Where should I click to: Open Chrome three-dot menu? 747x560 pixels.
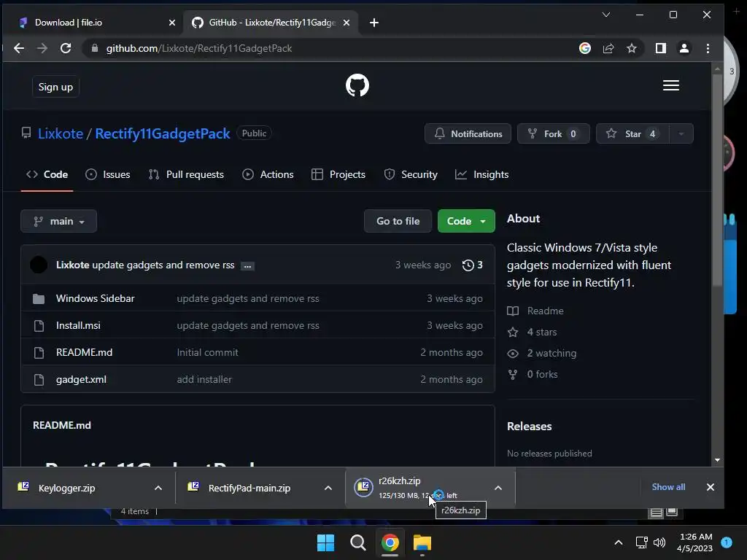pyautogui.click(x=708, y=48)
